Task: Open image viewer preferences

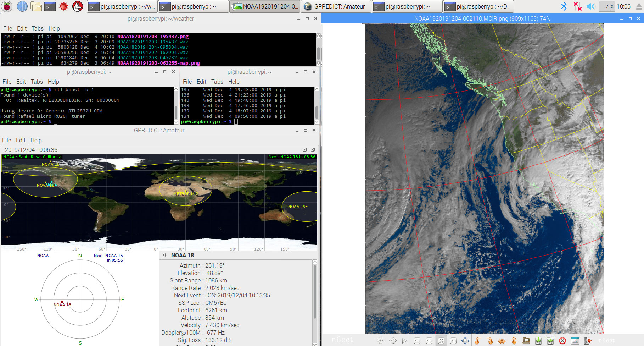Action: coord(575,341)
